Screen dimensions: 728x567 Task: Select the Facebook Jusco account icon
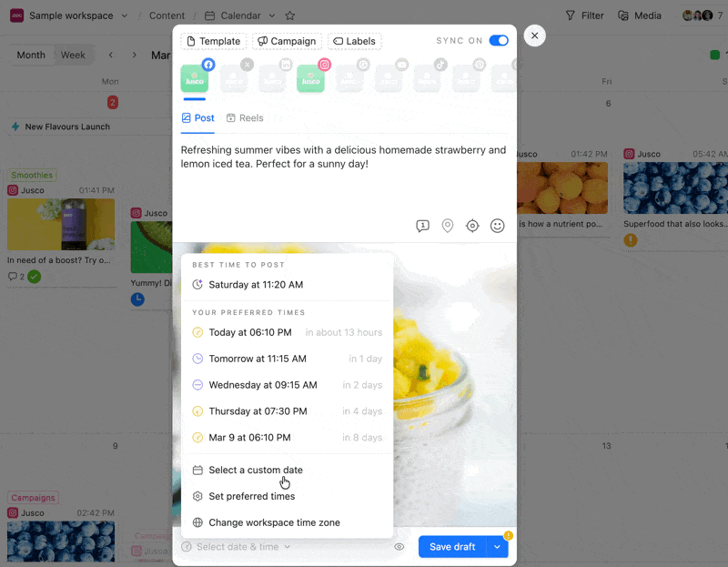195,78
